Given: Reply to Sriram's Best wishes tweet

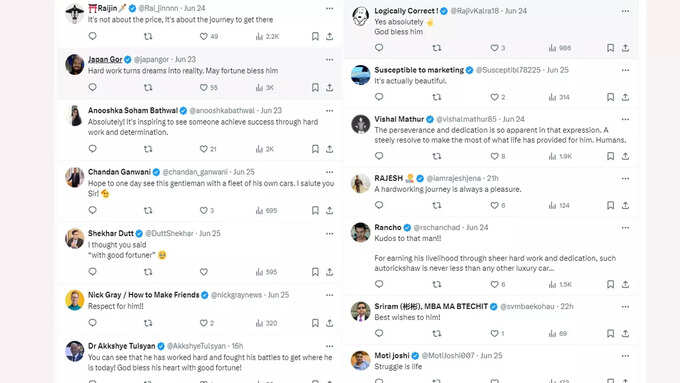Looking at the screenshot, I should click(x=379, y=333).
